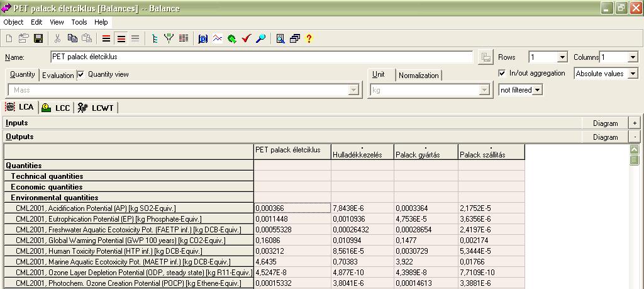
Task: Collapse the Outputs section with minus button
Action: coord(635,137)
